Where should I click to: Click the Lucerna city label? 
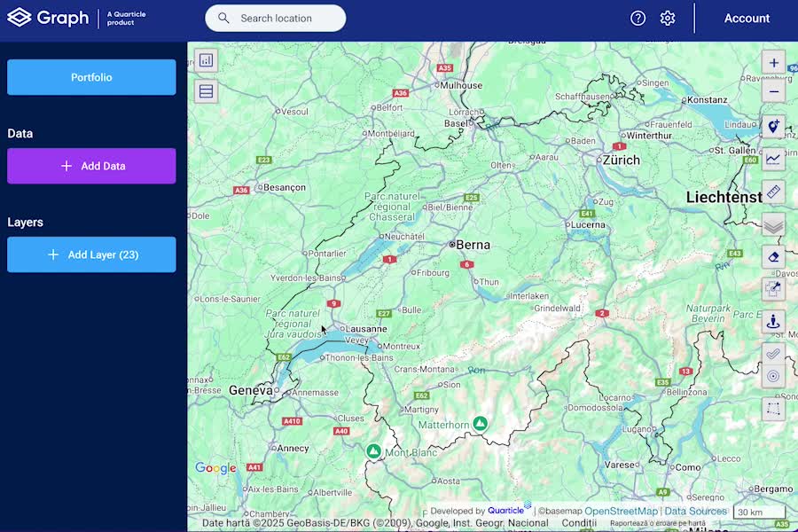tap(589, 224)
